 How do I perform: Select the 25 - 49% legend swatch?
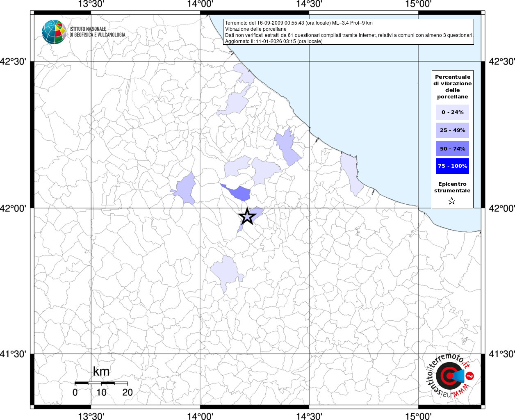coord(453,130)
